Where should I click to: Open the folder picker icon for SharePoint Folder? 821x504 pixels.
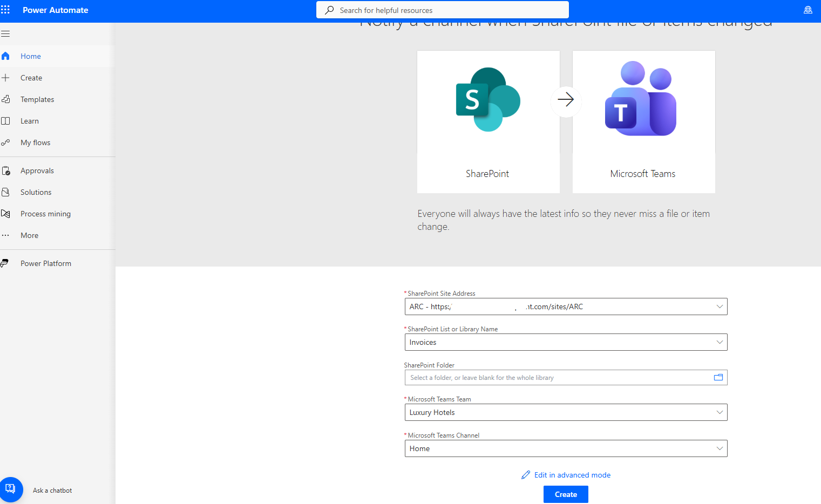tap(718, 378)
